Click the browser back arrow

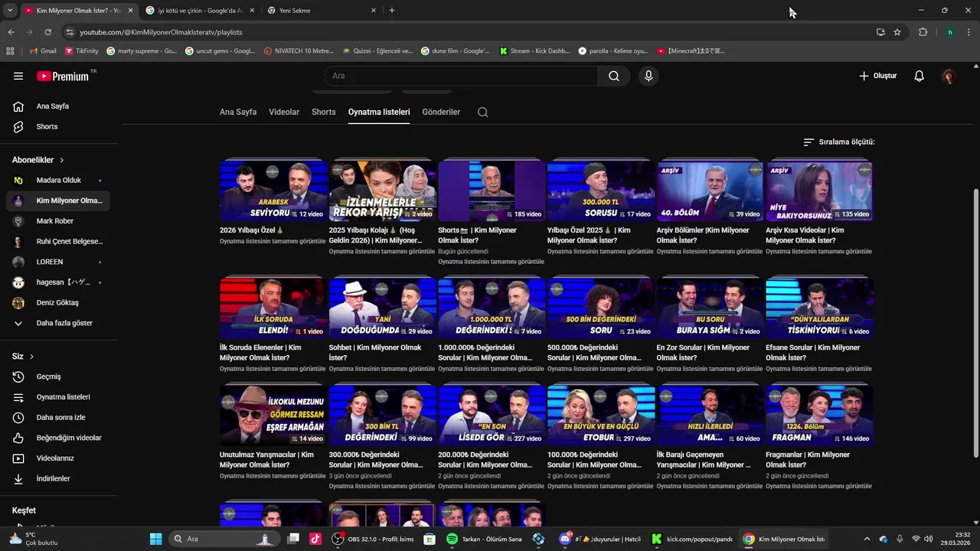point(11,32)
